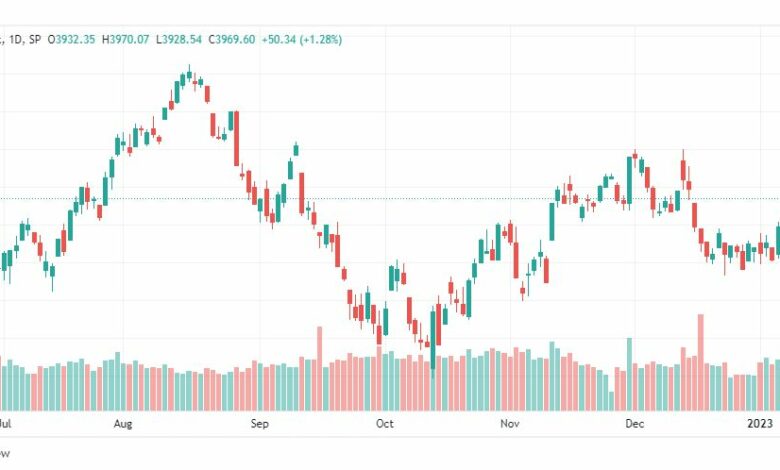
Task: Select the high value H3970.07
Action: [x=125, y=39]
